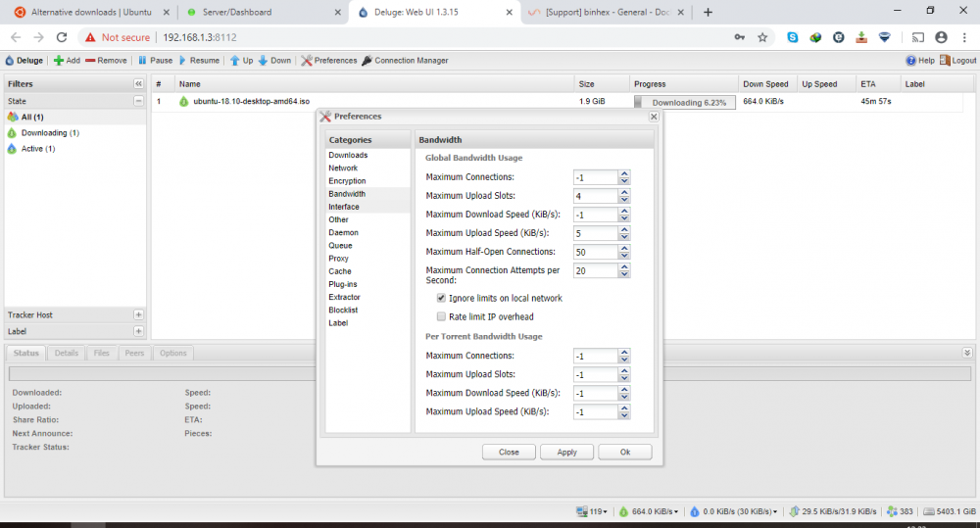Reload the browser page
Viewport: 980px width, 528px height.
click(x=62, y=37)
